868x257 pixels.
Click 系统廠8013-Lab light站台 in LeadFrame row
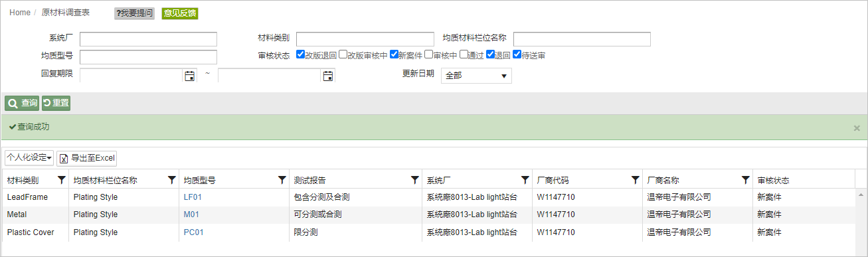tap(472, 197)
